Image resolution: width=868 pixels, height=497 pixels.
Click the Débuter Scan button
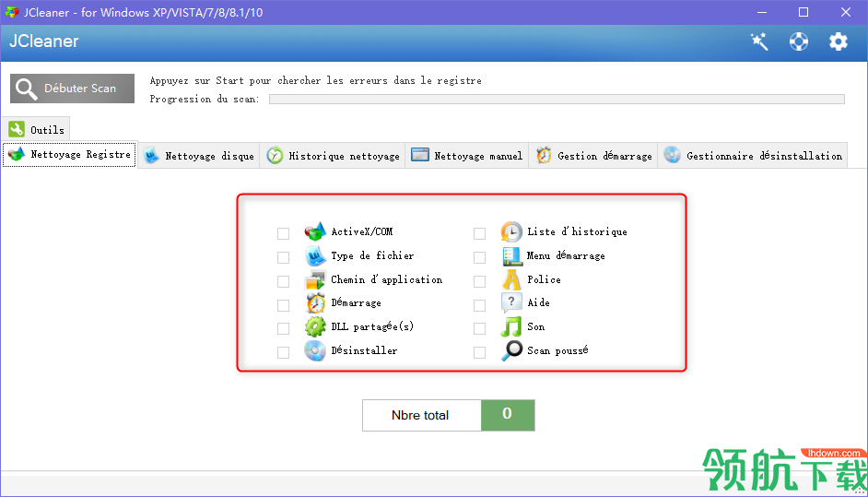coord(72,89)
